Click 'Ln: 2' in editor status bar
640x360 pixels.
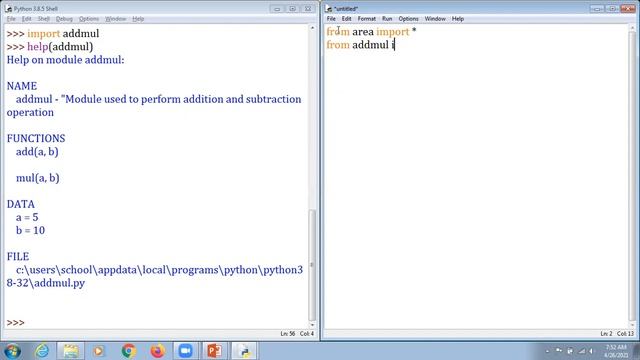(x=606, y=334)
